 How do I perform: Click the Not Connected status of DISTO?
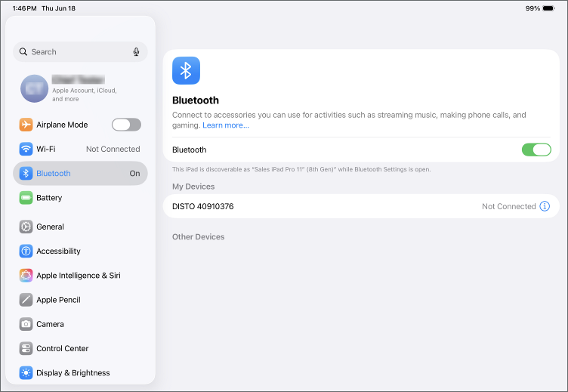(508, 206)
